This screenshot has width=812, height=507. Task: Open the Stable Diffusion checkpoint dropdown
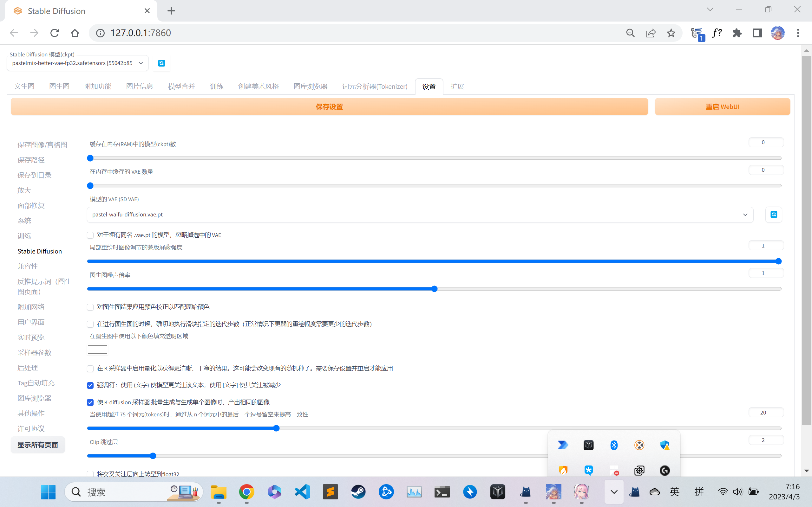click(77, 63)
